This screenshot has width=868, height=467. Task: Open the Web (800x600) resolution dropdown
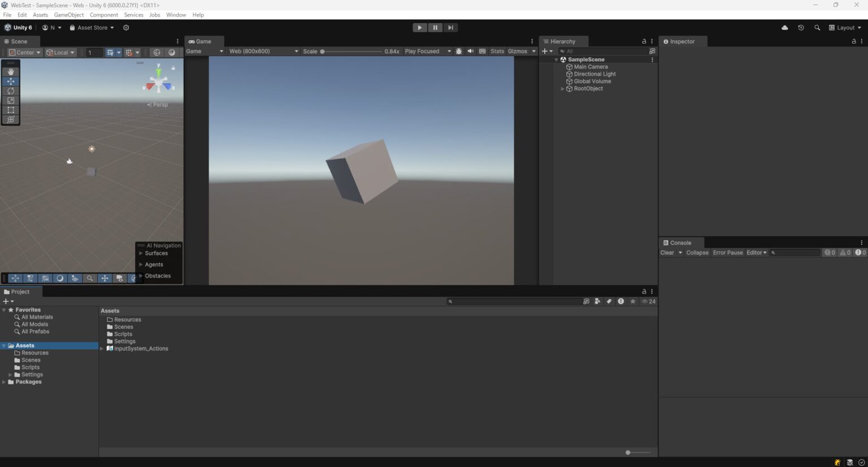point(263,51)
